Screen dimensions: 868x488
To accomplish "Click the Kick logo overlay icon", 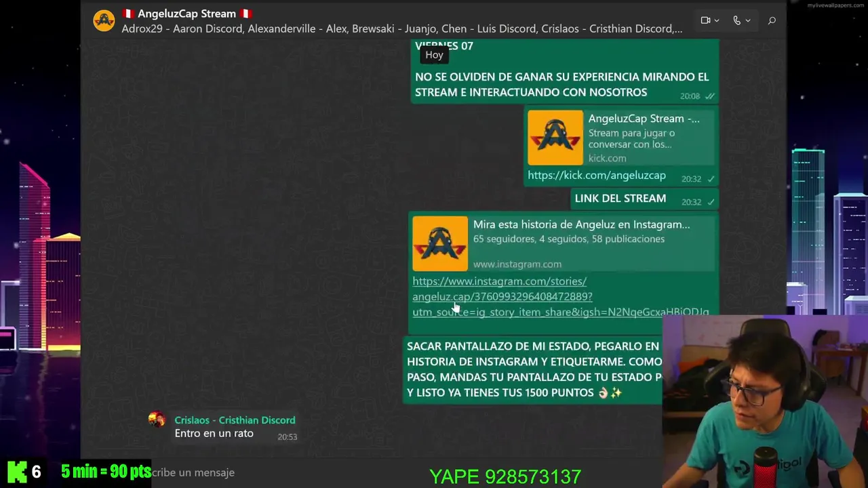I will [x=17, y=471].
